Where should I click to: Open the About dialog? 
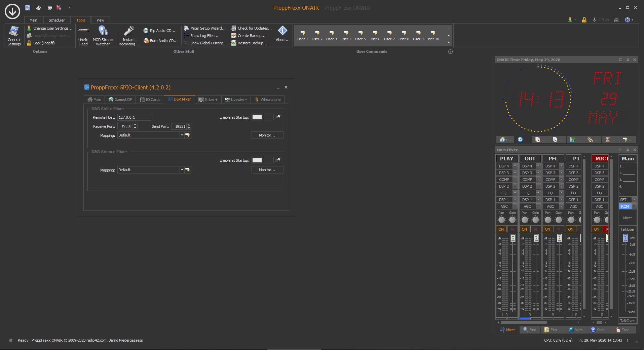(282, 34)
